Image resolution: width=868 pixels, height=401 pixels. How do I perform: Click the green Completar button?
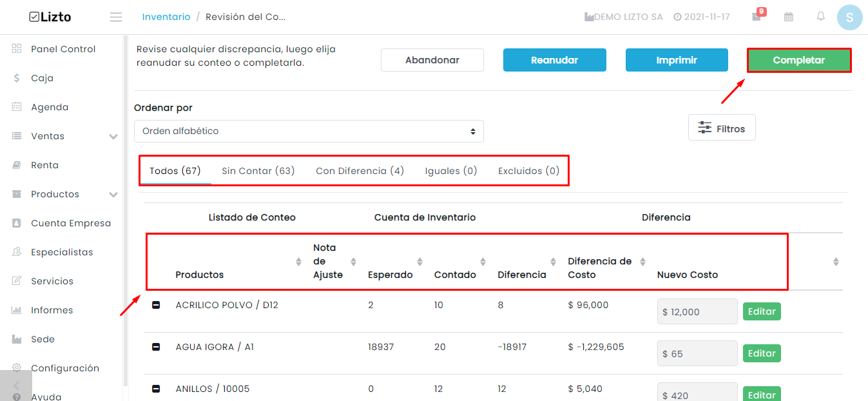pos(799,60)
